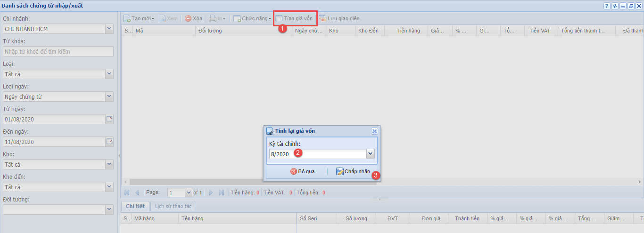
Task: Sort by the Mã column header
Action: pos(165,31)
